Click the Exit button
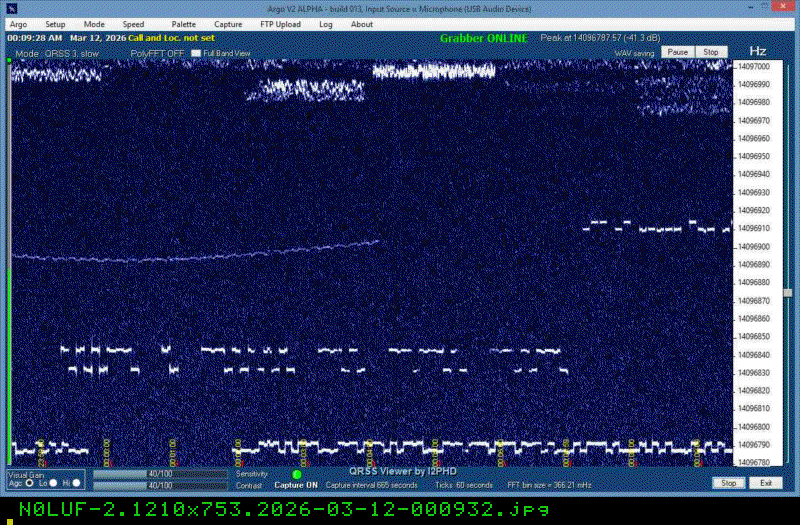Viewport: 800px width, 525px height. point(766,483)
